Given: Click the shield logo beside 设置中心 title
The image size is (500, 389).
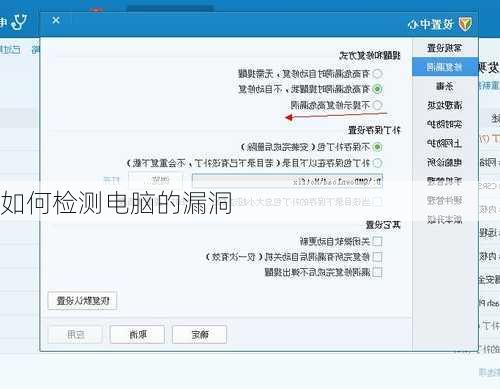Looking at the screenshot, I should click(x=465, y=24).
